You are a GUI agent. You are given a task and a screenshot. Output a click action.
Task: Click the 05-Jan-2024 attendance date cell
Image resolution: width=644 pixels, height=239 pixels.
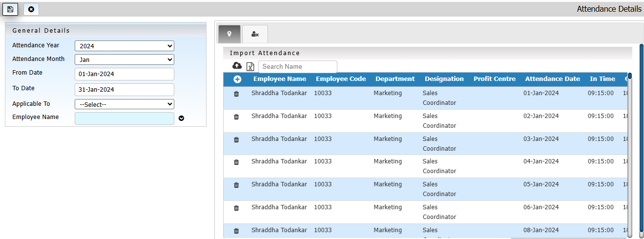click(x=541, y=184)
